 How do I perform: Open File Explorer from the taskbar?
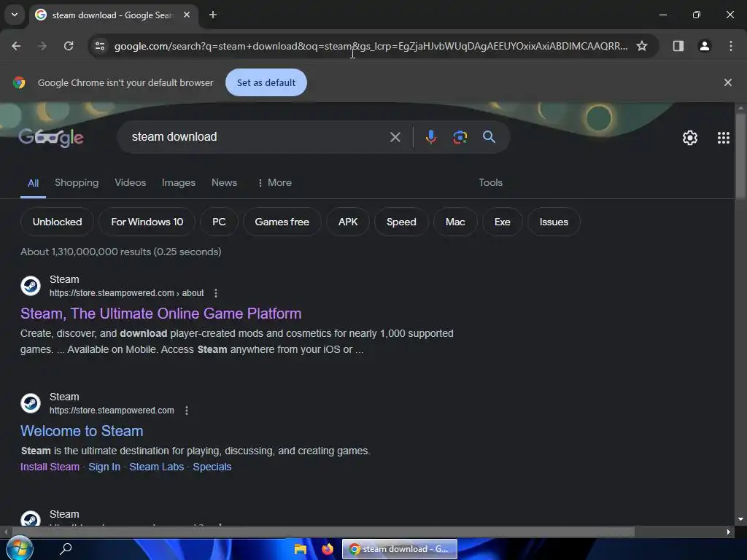click(300, 549)
